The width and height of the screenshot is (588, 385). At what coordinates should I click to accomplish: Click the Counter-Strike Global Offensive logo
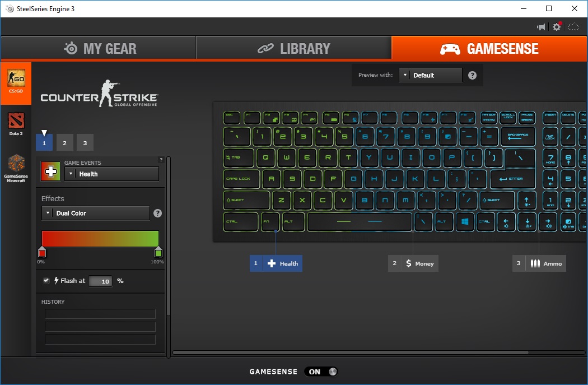pyautogui.click(x=99, y=94)
